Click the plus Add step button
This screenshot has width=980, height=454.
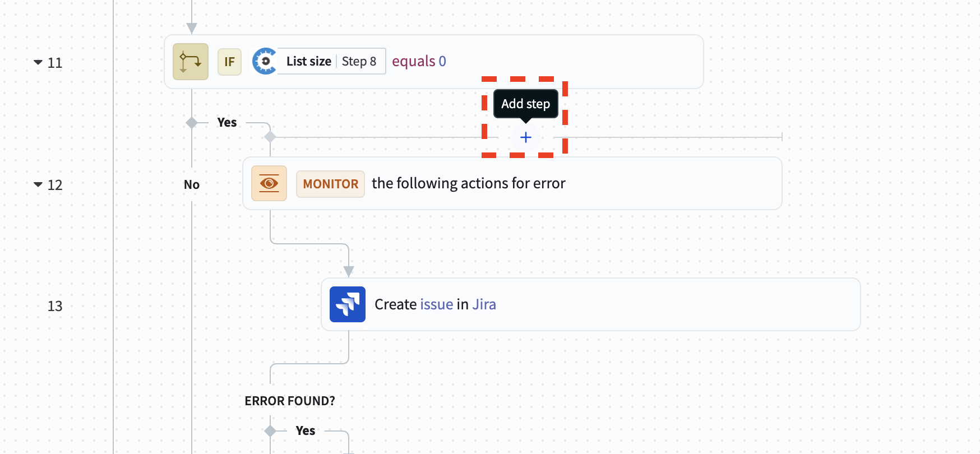pos(525,137)
